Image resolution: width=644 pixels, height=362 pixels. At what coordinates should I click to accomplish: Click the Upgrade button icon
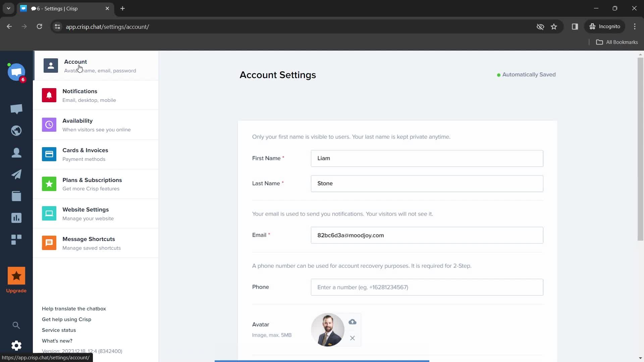[16, 276]
